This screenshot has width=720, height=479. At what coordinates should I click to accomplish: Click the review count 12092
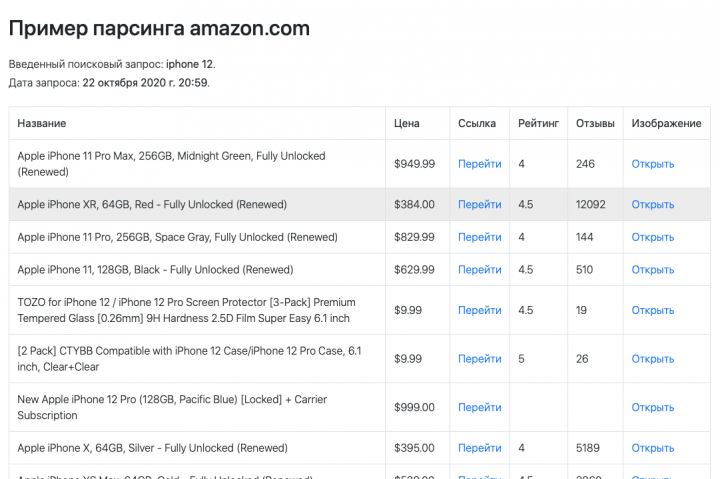click(x=591, y=204)
